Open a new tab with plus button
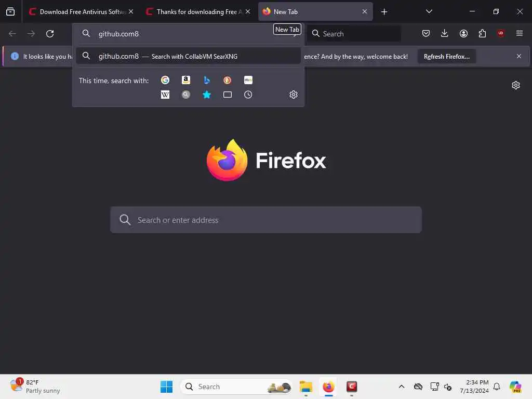 (x=384, y=12)
